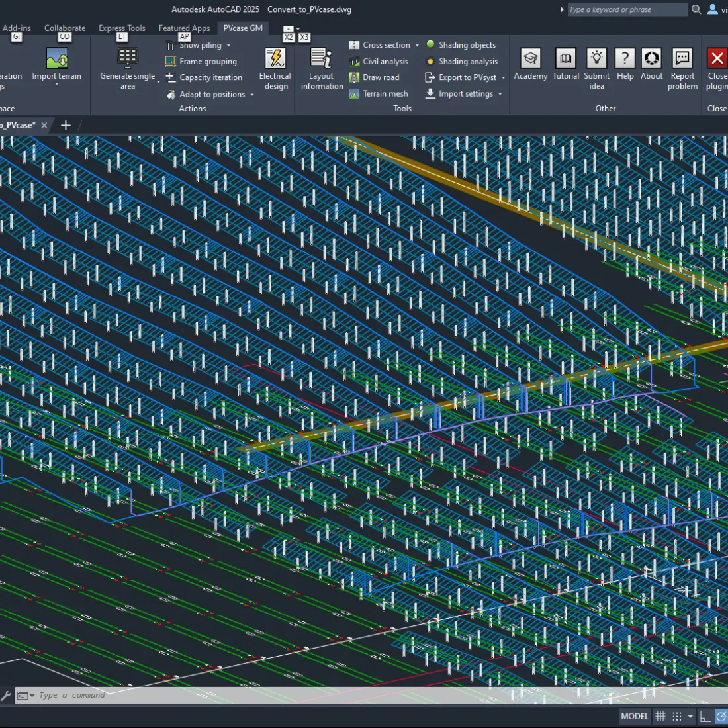Click the Submit idea lightbulb icon
This screenshot has width=728, height=728.
coord(596,58)
